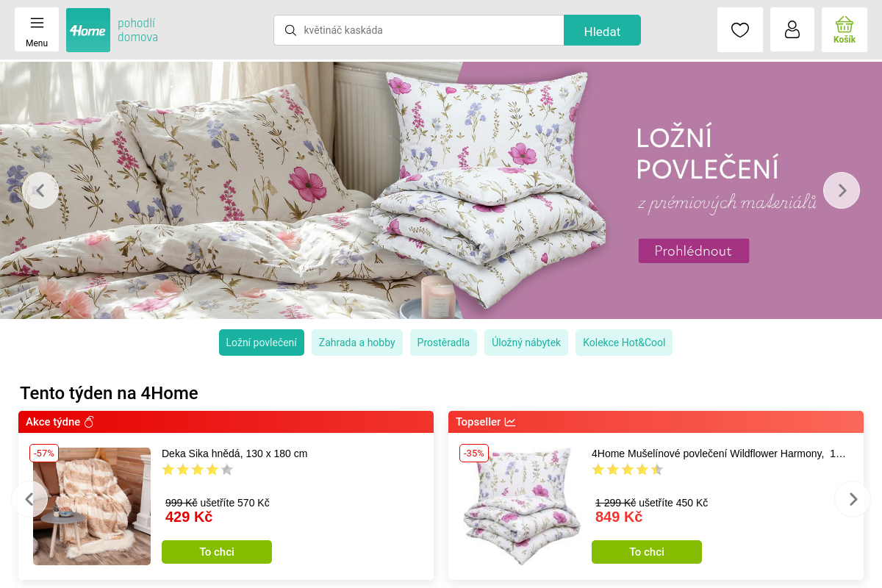Viewport: 882px width, 588px height.
Task: Click the Prohlédnout banner button
Action: 694,251
